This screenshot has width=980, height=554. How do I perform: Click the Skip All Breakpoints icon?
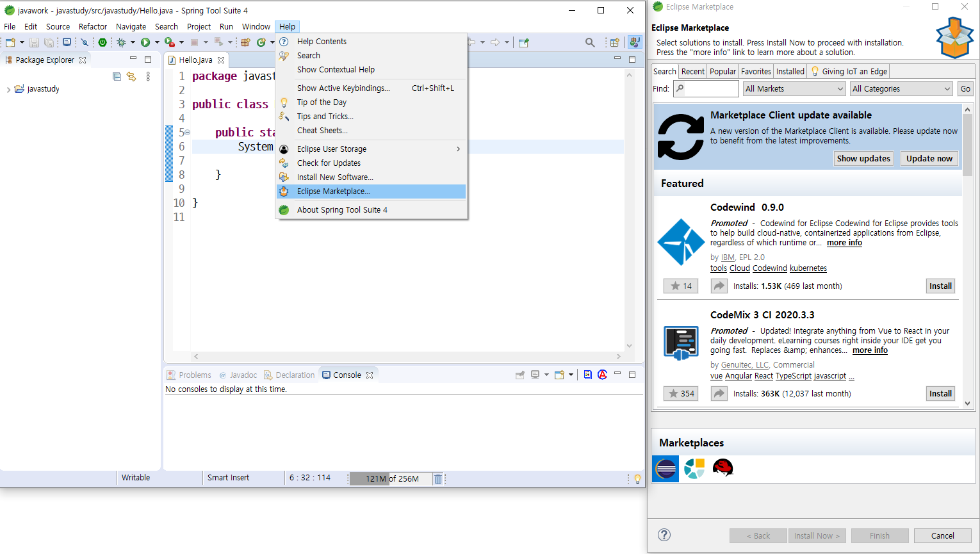click(x=85, y=42)
